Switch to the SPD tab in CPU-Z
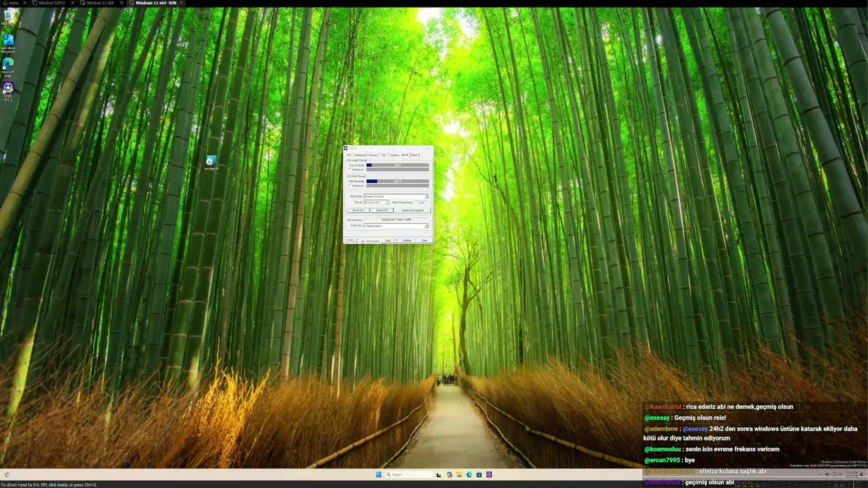Viewport: 868px width, 488px height. click(x=383, y=155)
